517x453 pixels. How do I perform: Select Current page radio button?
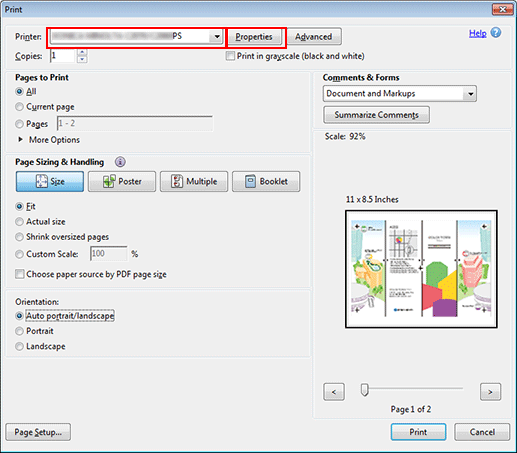click(x=20, y=107)
